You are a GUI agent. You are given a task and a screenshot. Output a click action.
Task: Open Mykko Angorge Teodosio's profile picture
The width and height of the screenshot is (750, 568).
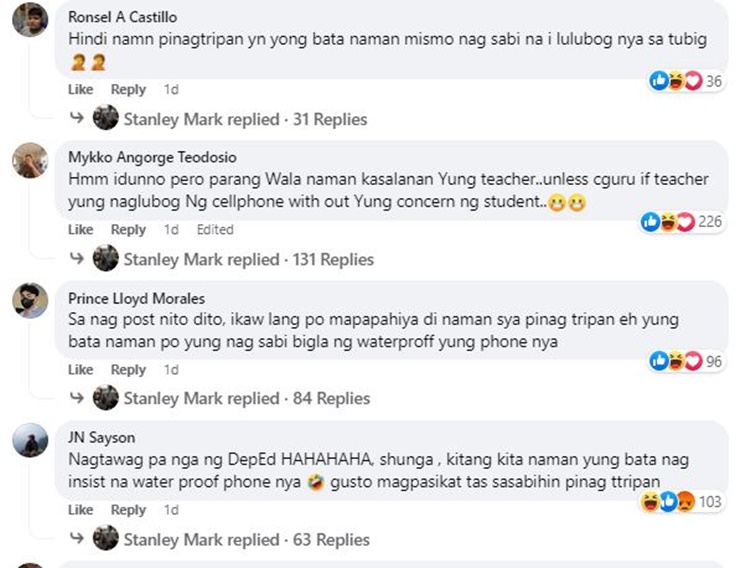(30, 160)
